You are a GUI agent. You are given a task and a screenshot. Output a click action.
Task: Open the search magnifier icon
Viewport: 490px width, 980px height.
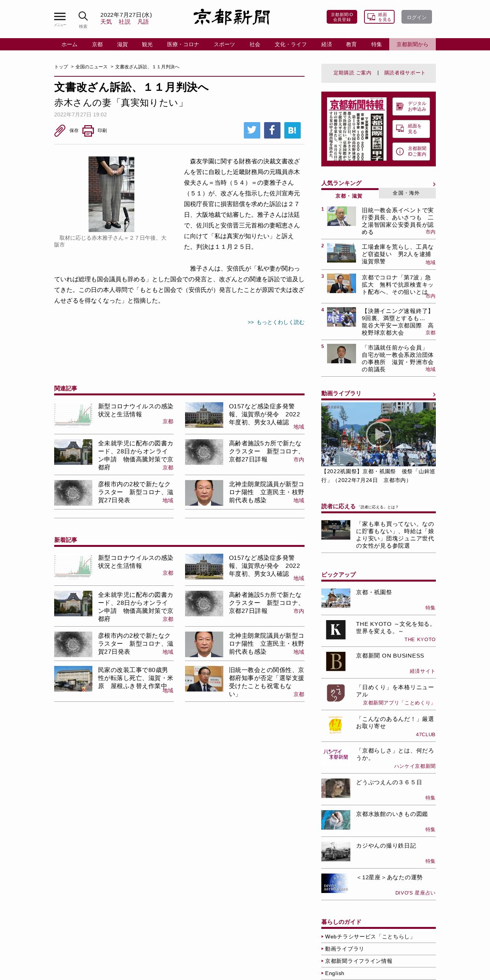point(83,16)
